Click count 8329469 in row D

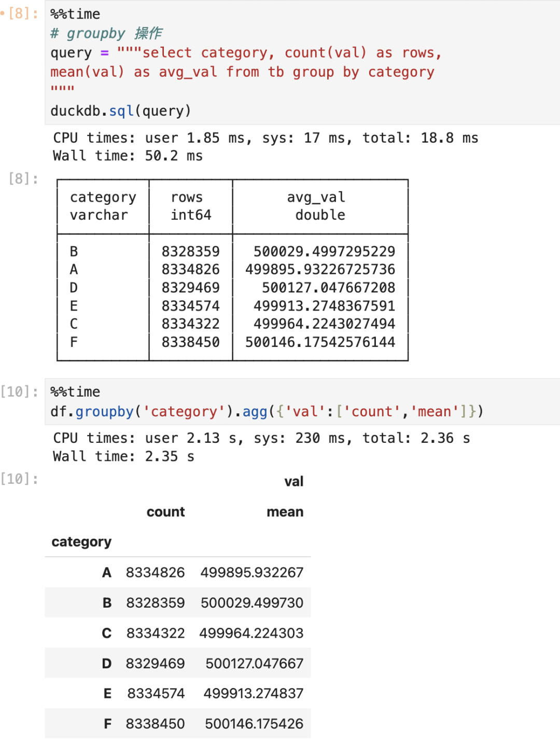(x=155, y=663)
